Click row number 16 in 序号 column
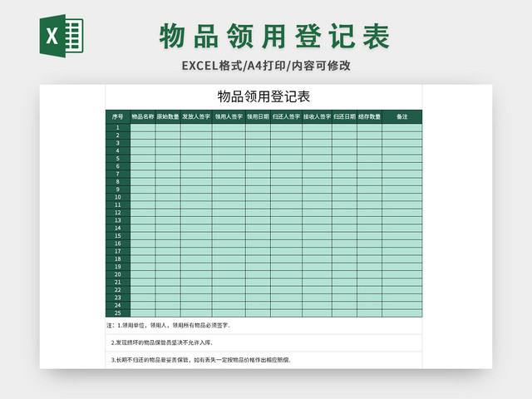 pos(118,244)
